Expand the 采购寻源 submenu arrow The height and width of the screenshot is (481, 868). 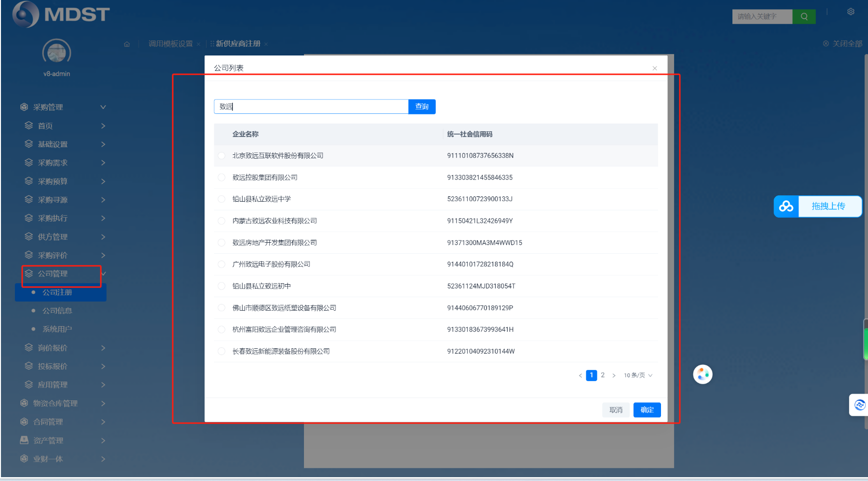(x=103, y=199)
